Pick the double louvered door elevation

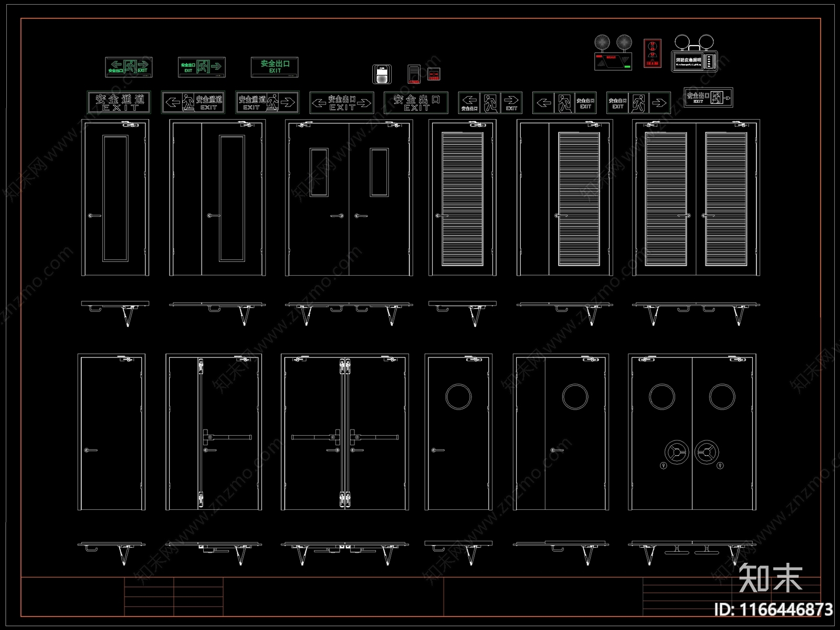[x=696, y=198]
